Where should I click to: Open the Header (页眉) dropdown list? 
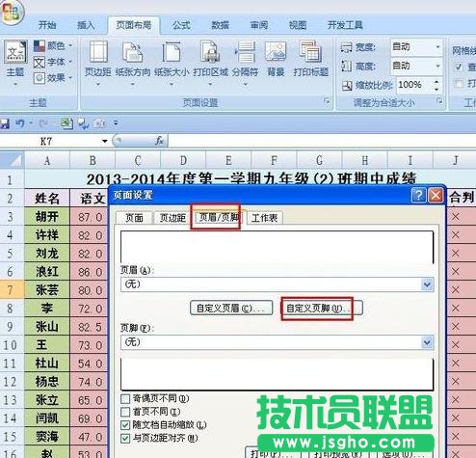point(427,284)
